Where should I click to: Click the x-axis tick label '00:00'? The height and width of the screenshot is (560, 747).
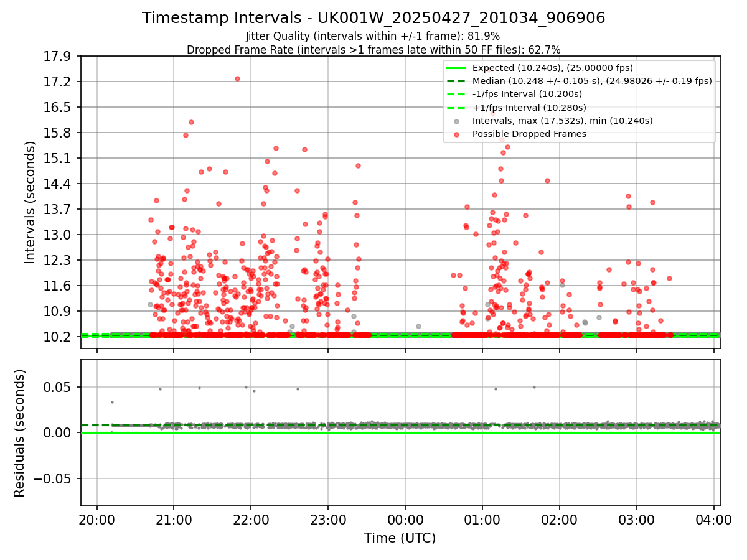405,518
